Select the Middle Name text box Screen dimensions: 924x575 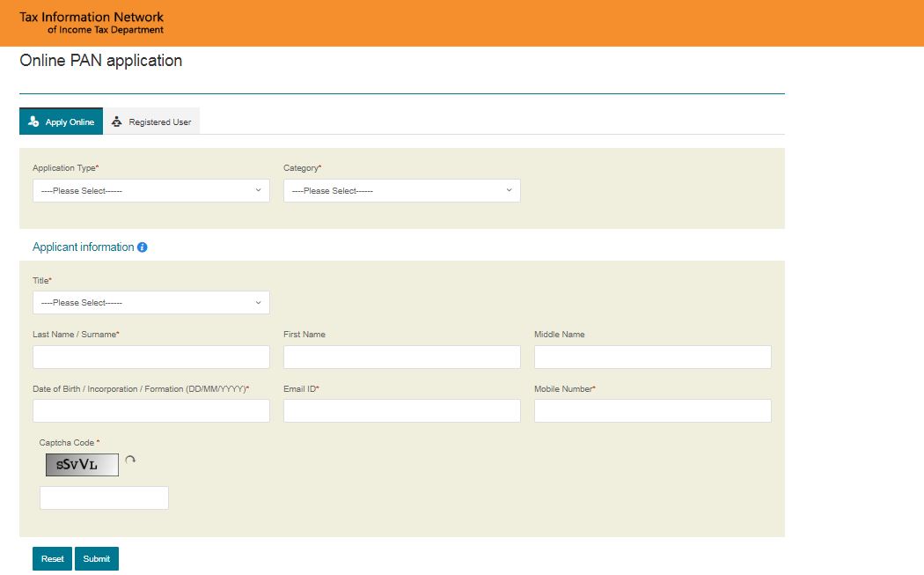652,357
